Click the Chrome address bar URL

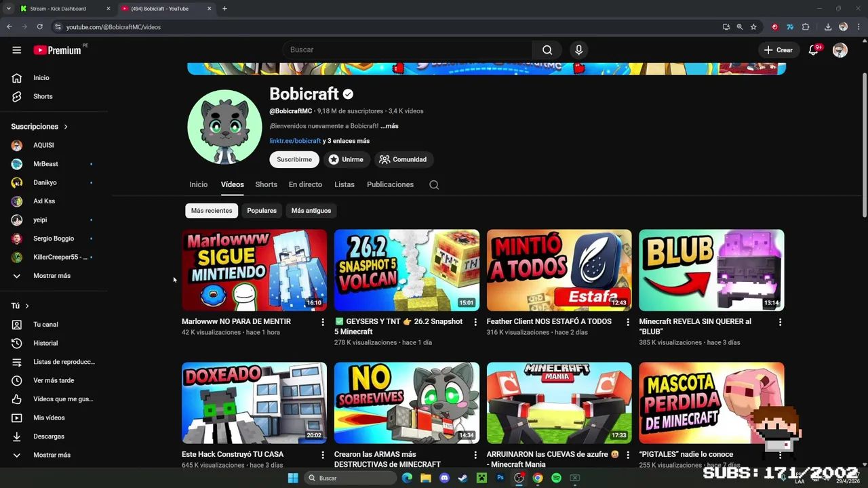click(113, 27)
